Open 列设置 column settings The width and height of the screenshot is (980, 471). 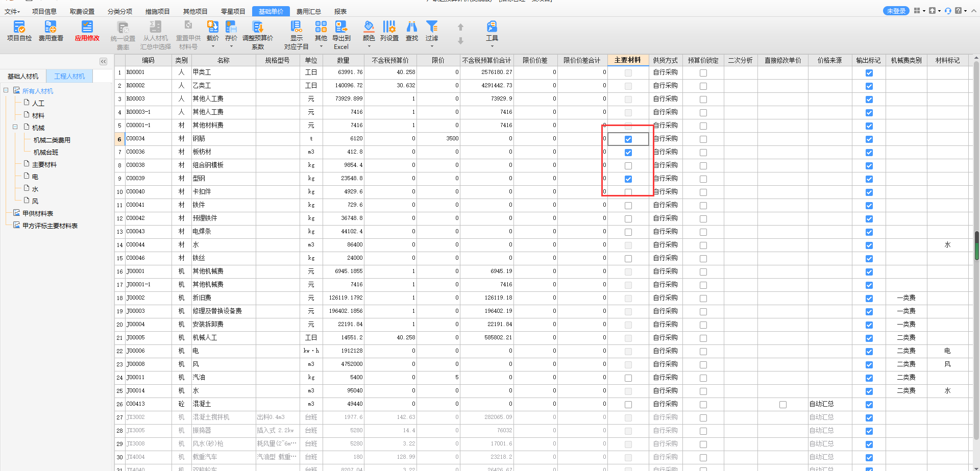(389, 31)
